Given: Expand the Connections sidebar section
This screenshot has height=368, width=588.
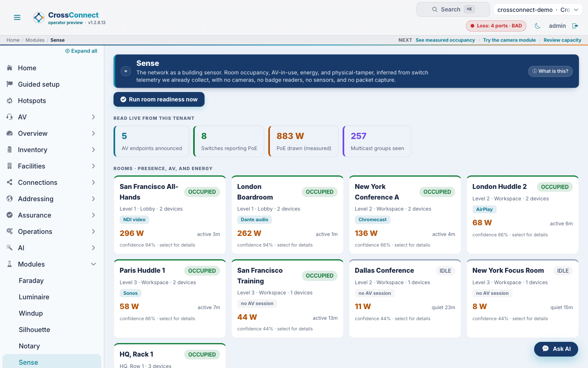Looking at the screenshot, I should pos(94,182).
